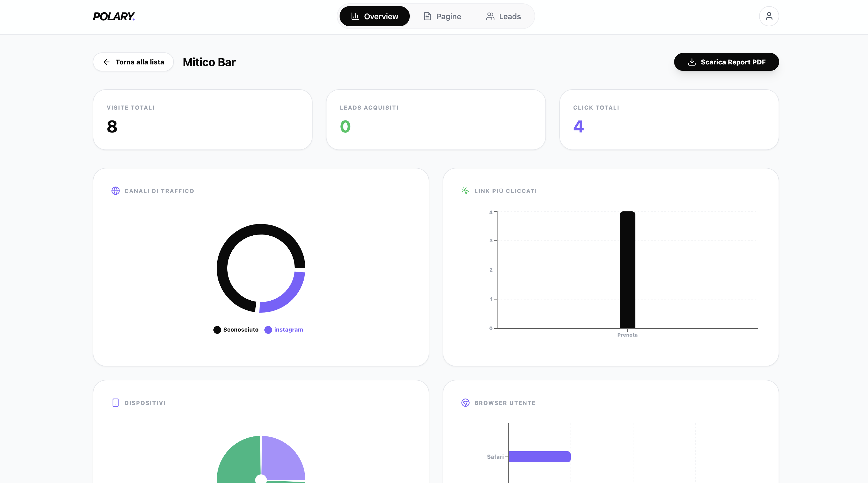Click the bar chart icon in Overview tab
868x483 pixels.
(x=355, y=16)
